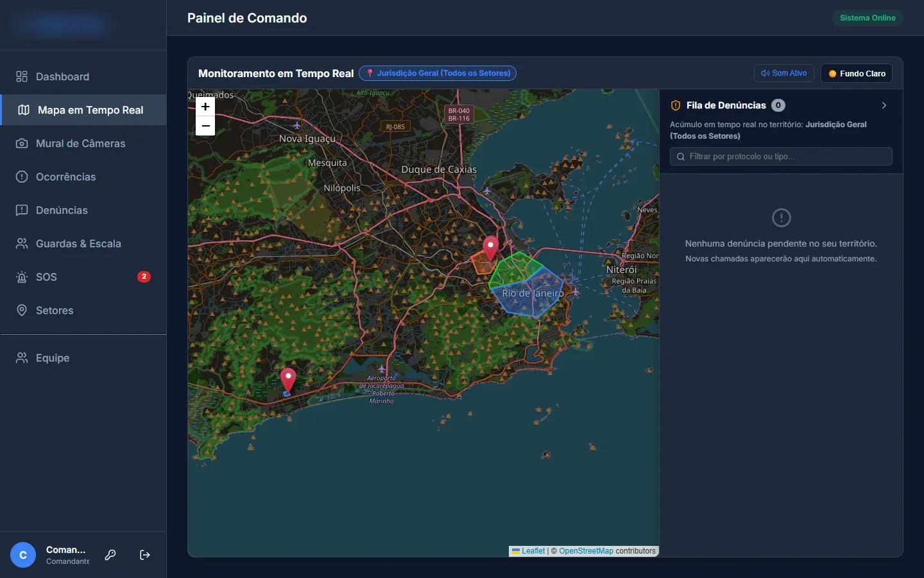Open the Equipe page
This screenshot has height=578, width=924.
pos(83,358)
